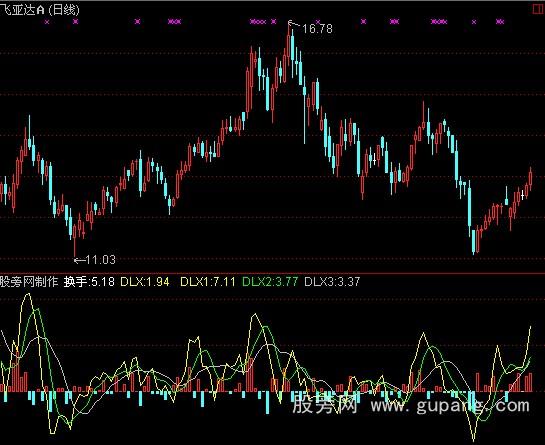Click the DLX:1.94 indicator label
Viewport: 545px width, 445px height.
point(145,282)
